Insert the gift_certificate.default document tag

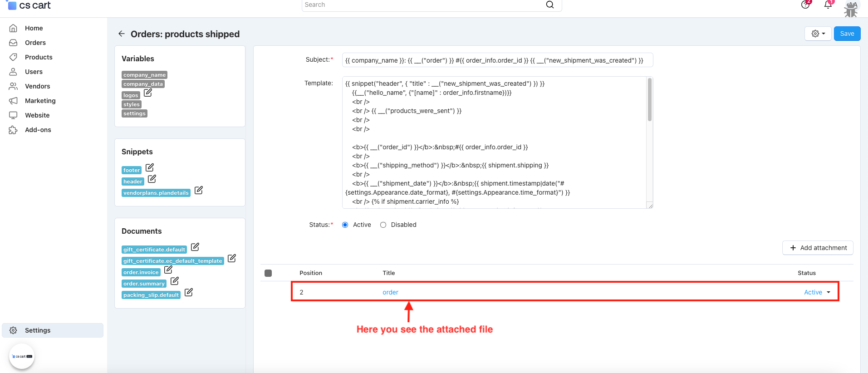(154, 250)
